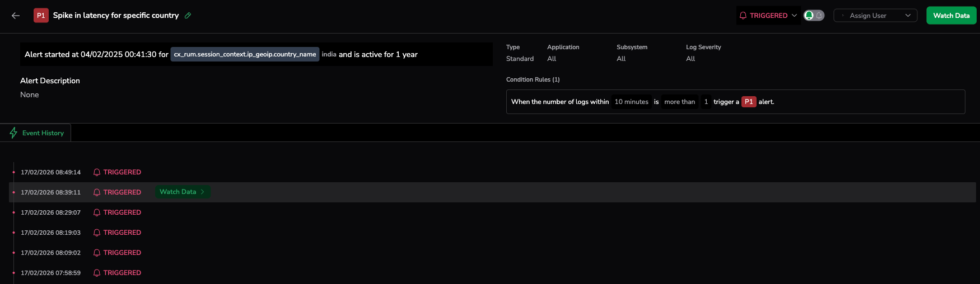Click the lightning bolt Event History icon

tap(13, 133)
